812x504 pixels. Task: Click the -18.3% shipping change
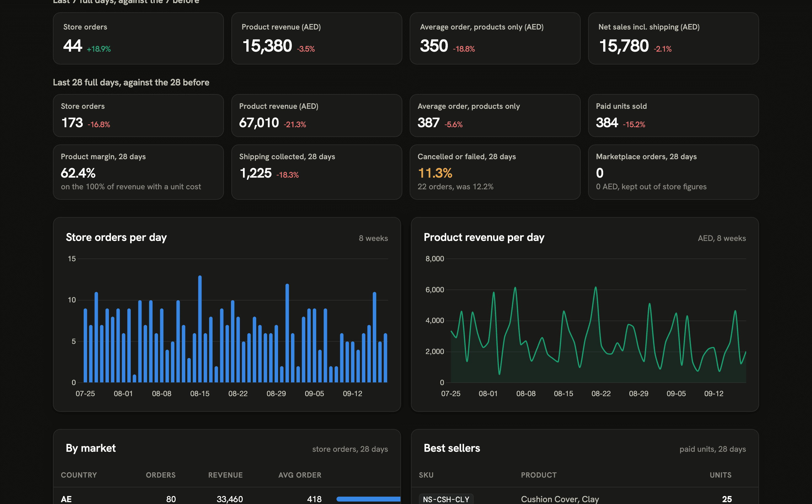click(288, 175)
